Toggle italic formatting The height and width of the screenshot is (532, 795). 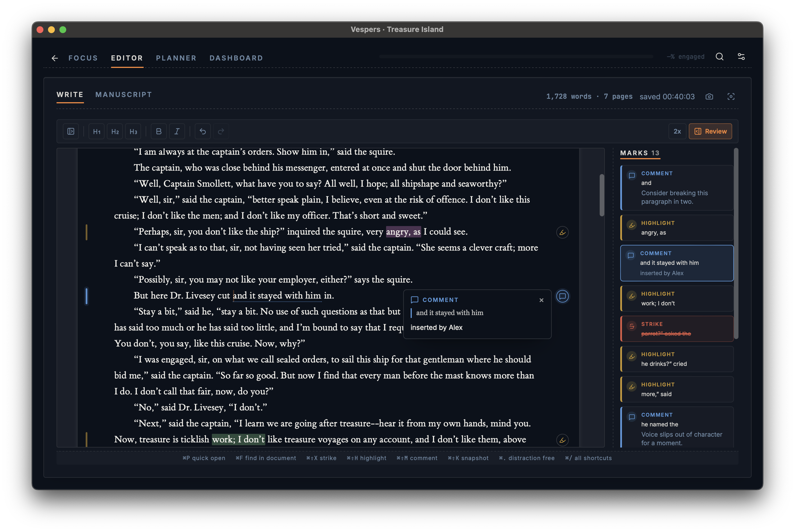177,131
